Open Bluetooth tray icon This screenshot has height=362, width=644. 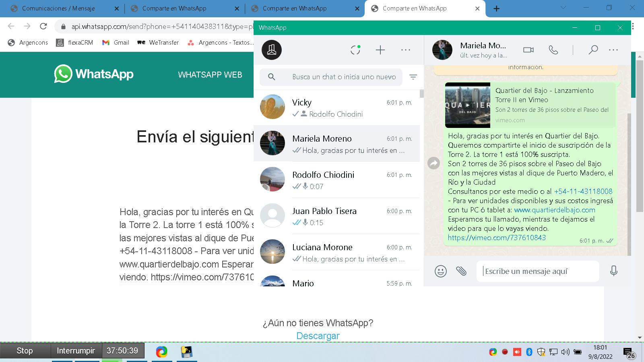click(x=529, y=352)
